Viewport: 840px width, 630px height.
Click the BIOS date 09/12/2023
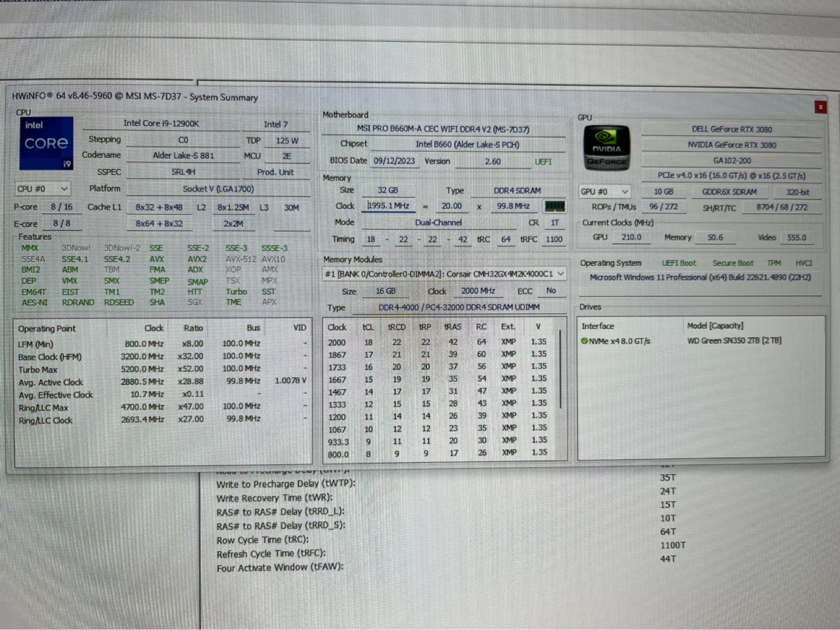(394, 161)
